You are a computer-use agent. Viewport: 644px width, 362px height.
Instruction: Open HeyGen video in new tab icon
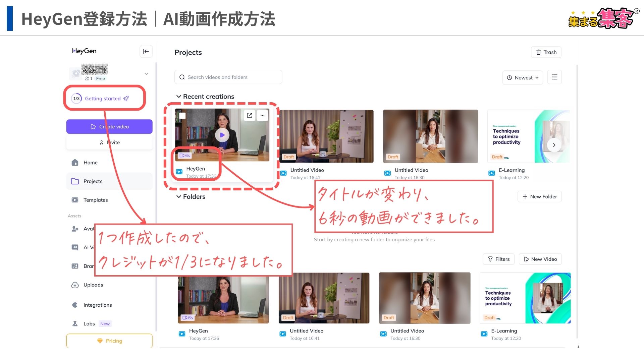coord(250,115)
